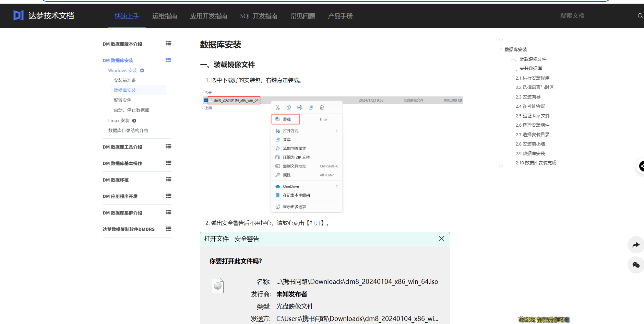The height and width of the screenshot is (324, 644).
Task: Expand the Linux 安装 section arrow
Action: (134, 121)
